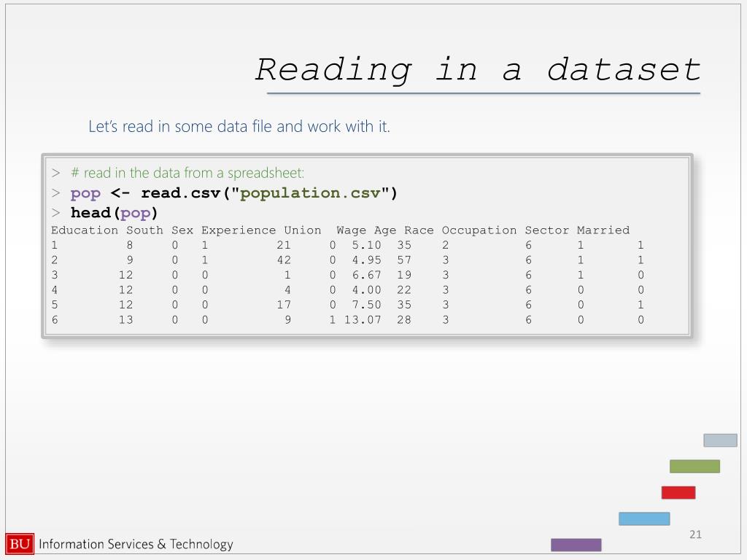Click the green decorative rectangle
This screenshot has width=747, height=560.
click(x=694, y=466)
